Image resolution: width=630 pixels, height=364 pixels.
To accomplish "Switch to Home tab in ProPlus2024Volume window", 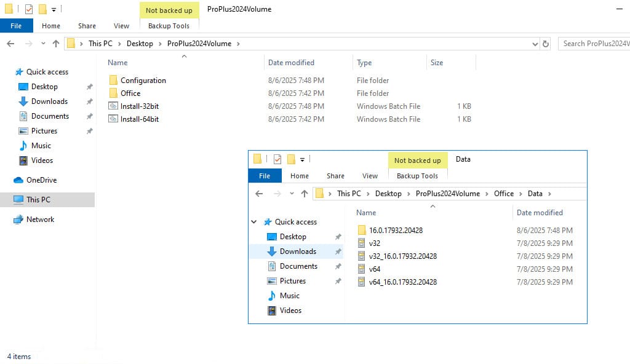I will tap(51, 26).
